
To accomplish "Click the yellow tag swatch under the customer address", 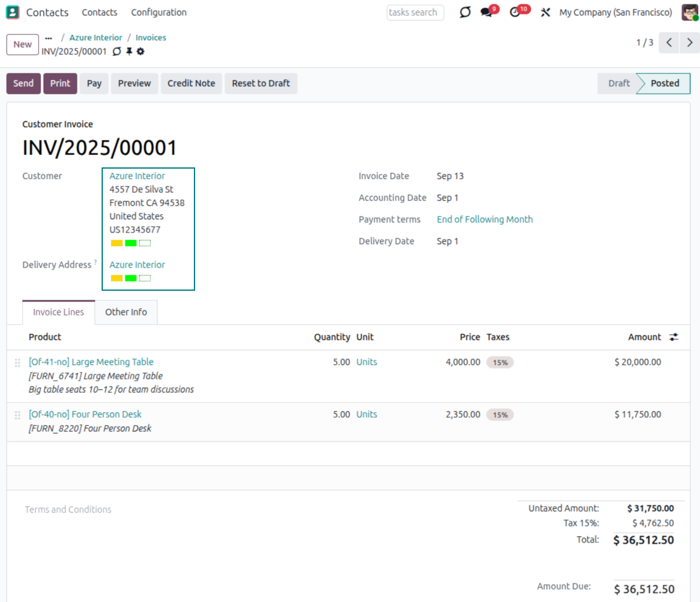I will pyautogui.click(x=116, y=242).
